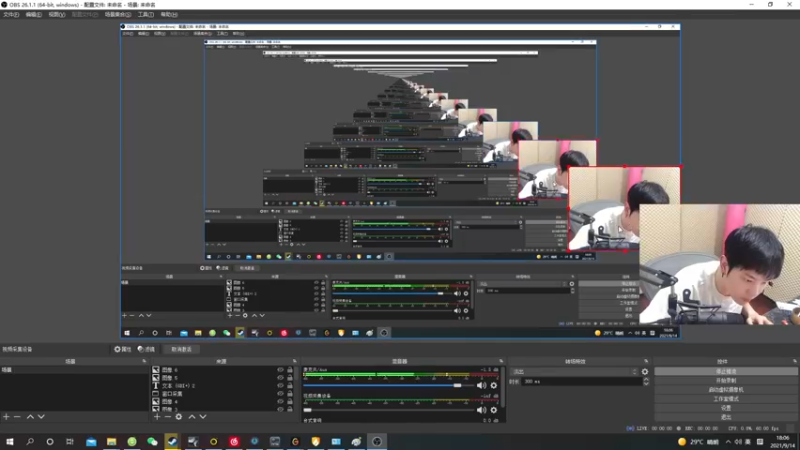Add a new source with plus icon
The height and width of the screenshot is (450, 800).
(x=157, y=417)
